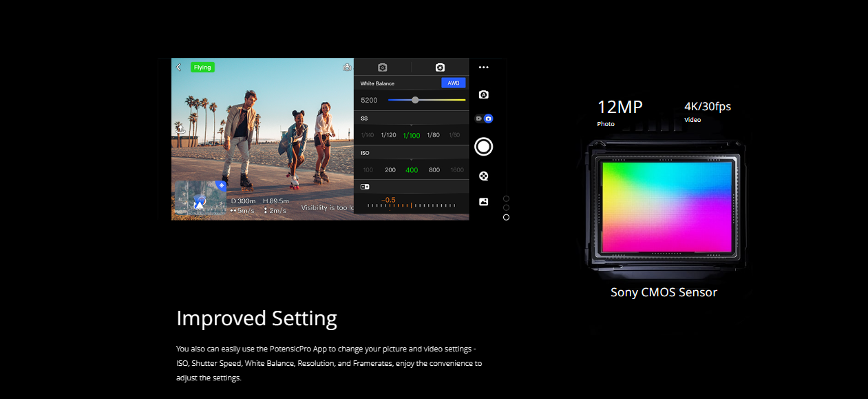
Task: Enable AWB auto white balance
Action: pyautogui.click(x=453, y=83)
